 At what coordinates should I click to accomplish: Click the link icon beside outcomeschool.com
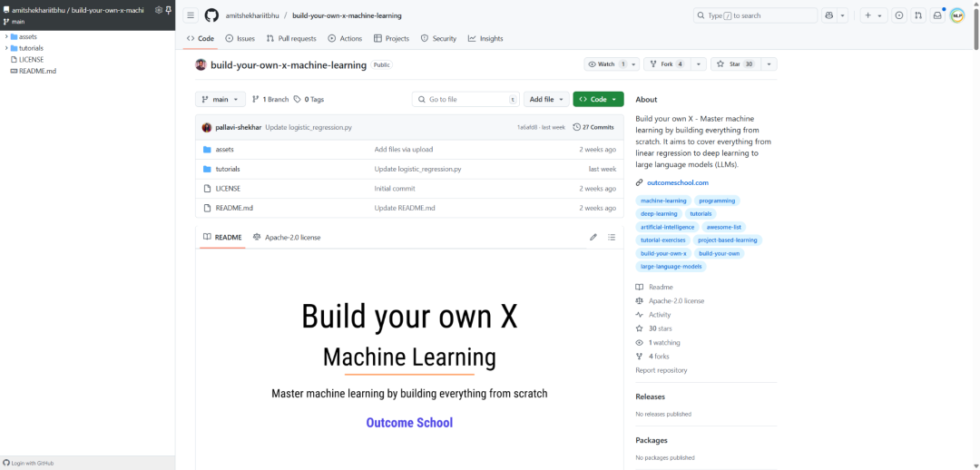click(639, 182)
